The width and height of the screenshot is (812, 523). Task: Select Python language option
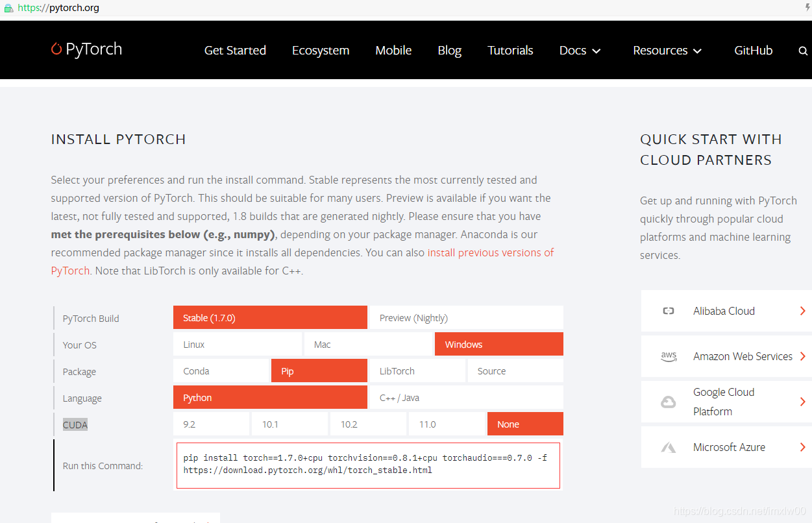click(x=270, y=398)
